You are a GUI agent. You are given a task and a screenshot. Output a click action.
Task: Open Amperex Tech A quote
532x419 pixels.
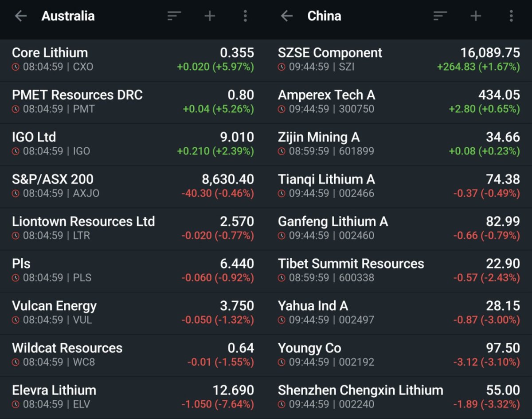tap(399, 102)
